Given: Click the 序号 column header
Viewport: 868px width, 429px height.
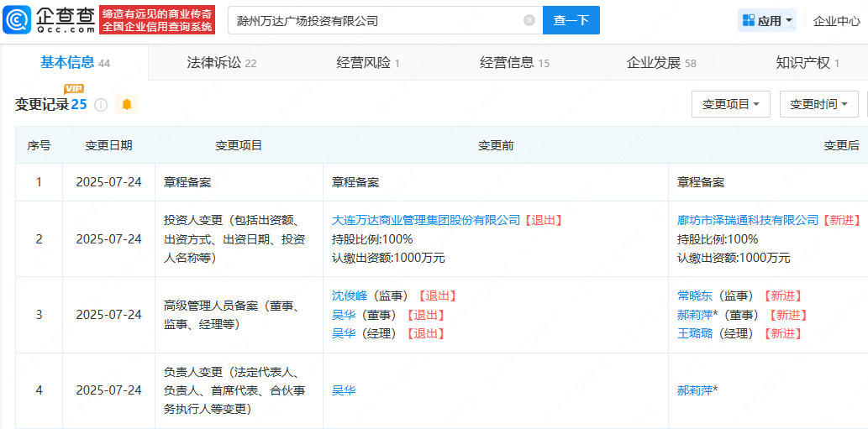Looking at the screenshot, I should tap(39, 145).
